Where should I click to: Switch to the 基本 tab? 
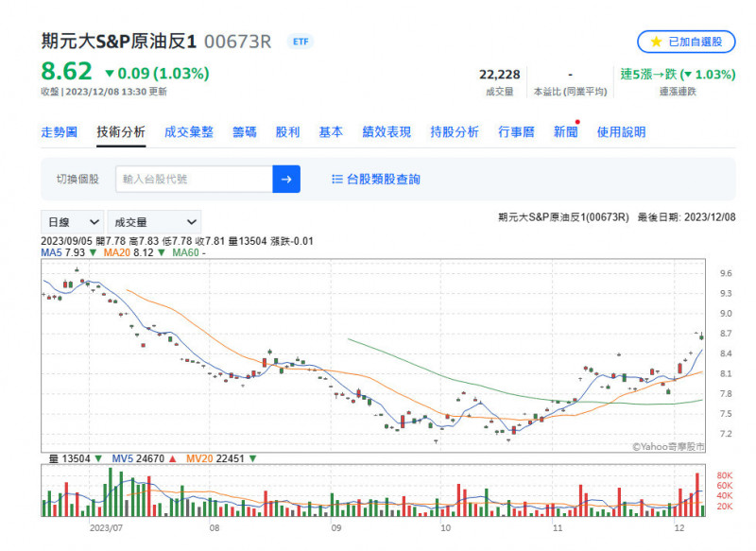point(331,131)
